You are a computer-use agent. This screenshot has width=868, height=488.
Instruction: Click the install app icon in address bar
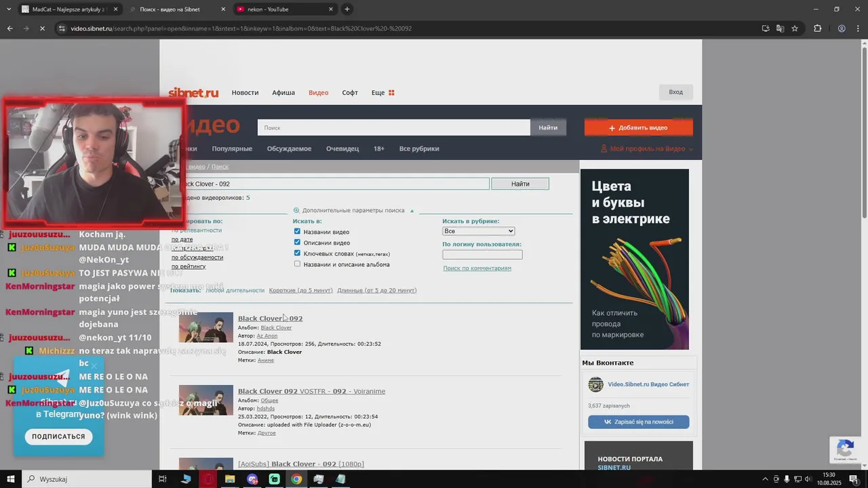[766, 28]
